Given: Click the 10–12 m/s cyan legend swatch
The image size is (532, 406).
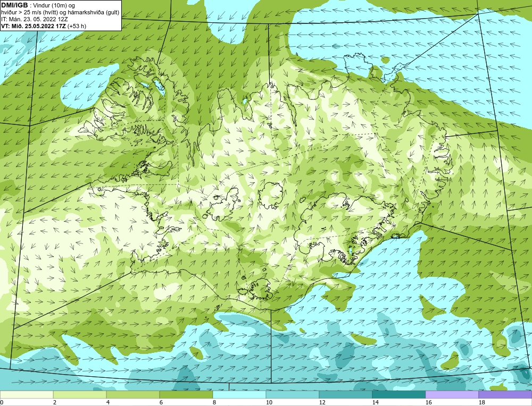Looking at the screenshot, I should (293, 394).
